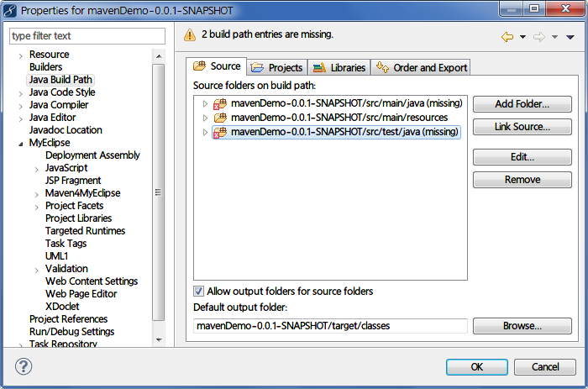Click the Eclipse icon in the title bar
Viewport: 588px width, 389px height.
(x=9, y=10)
